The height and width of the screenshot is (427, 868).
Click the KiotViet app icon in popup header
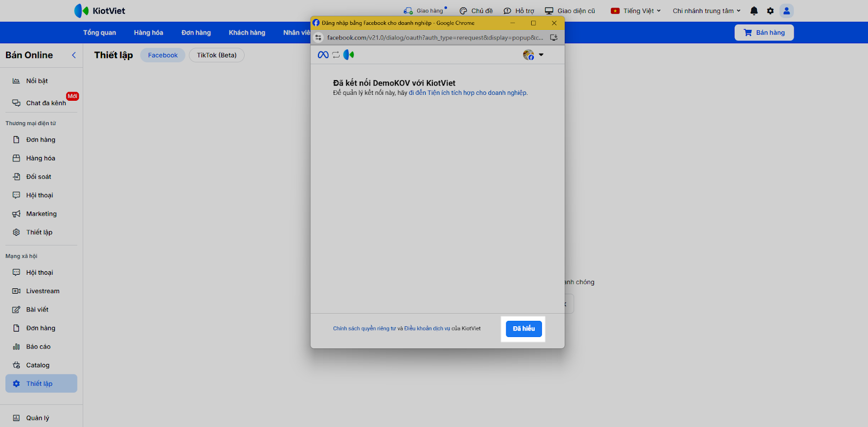(349, 55)
